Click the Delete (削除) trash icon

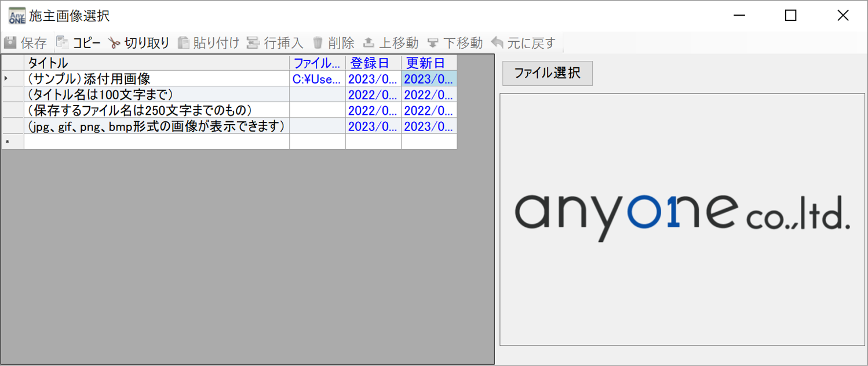[x=318, y=43]
